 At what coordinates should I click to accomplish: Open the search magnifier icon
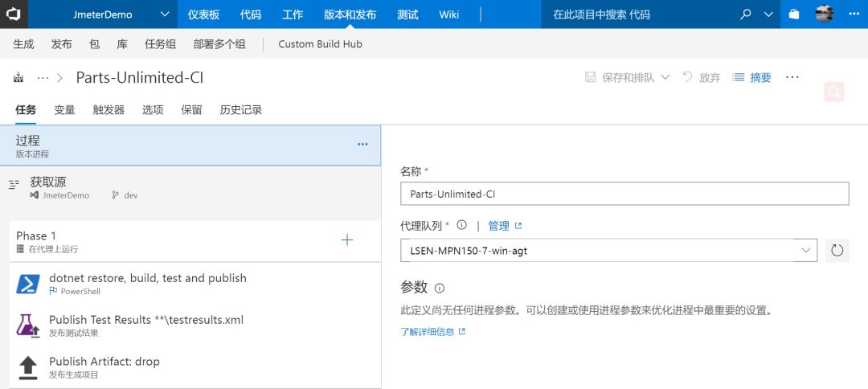point(746,14)
